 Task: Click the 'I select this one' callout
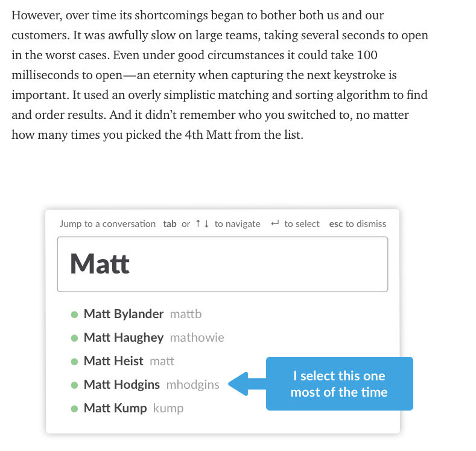[340, 384]
